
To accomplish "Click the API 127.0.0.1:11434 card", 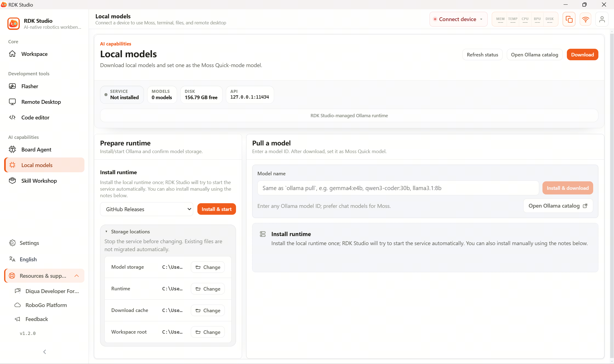I will [x=250, y=95].
